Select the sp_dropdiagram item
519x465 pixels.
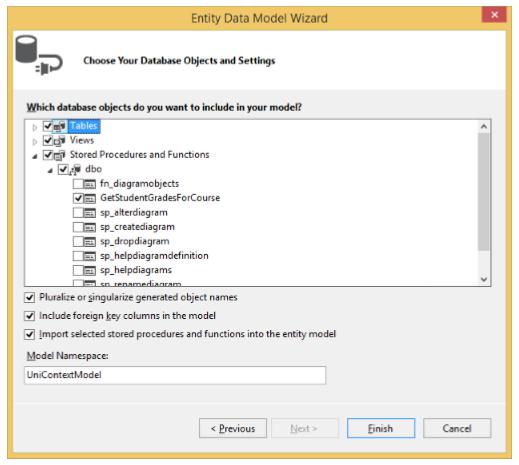pyautogui.click(x=135, y=241)
